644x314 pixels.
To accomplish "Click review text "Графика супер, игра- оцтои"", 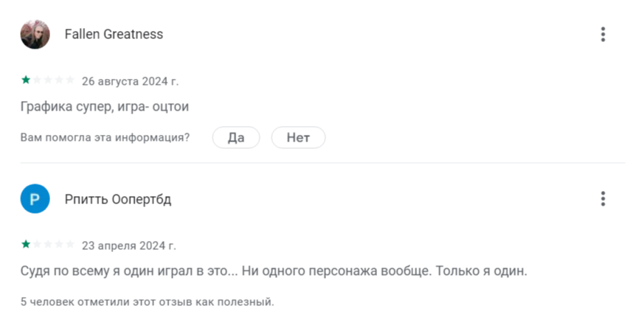I will tap(105, 107).
